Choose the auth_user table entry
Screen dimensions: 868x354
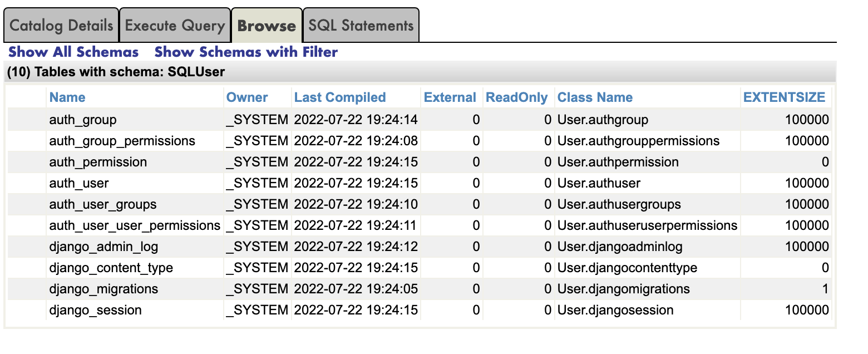coord(79,184)
